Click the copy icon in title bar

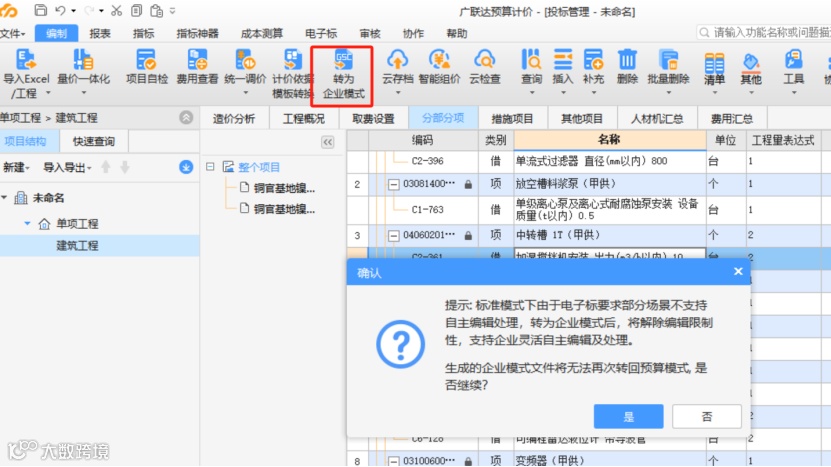pos(136,10)
